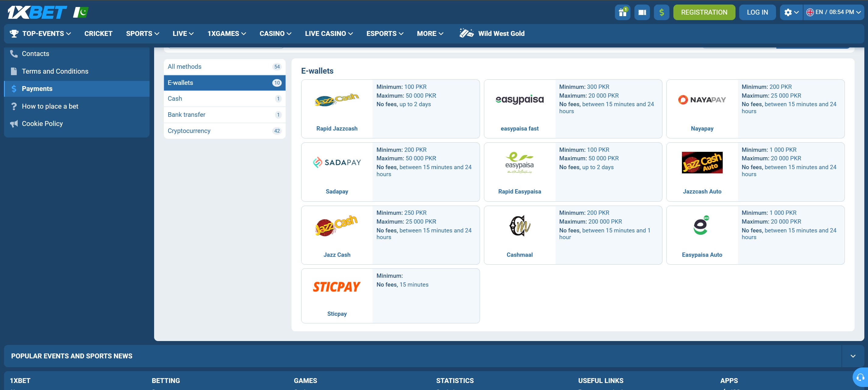Click the Rapid Easypaisa logo
The image size is (868, 390).
pyautogui.click(x=519, y=162)
